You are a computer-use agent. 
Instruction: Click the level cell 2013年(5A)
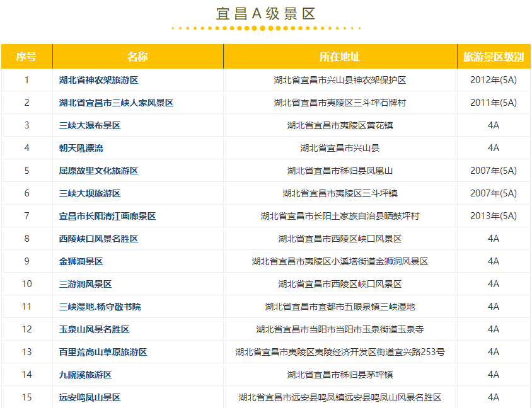pos(494,216)
